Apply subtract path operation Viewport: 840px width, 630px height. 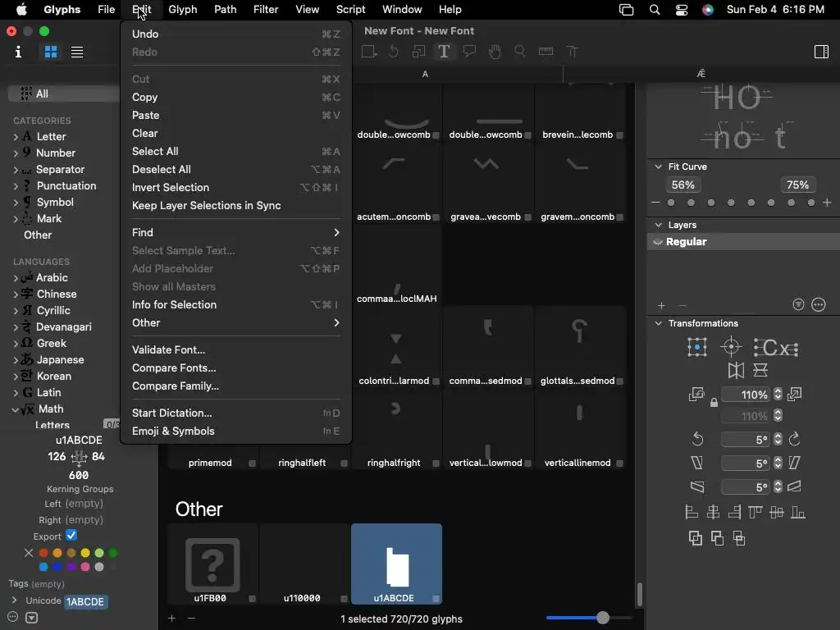pyautogui.click(x=717, y=538)
